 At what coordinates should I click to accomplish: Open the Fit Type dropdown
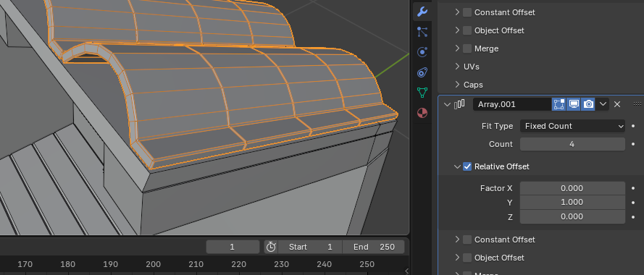click(x=572, y=126)
